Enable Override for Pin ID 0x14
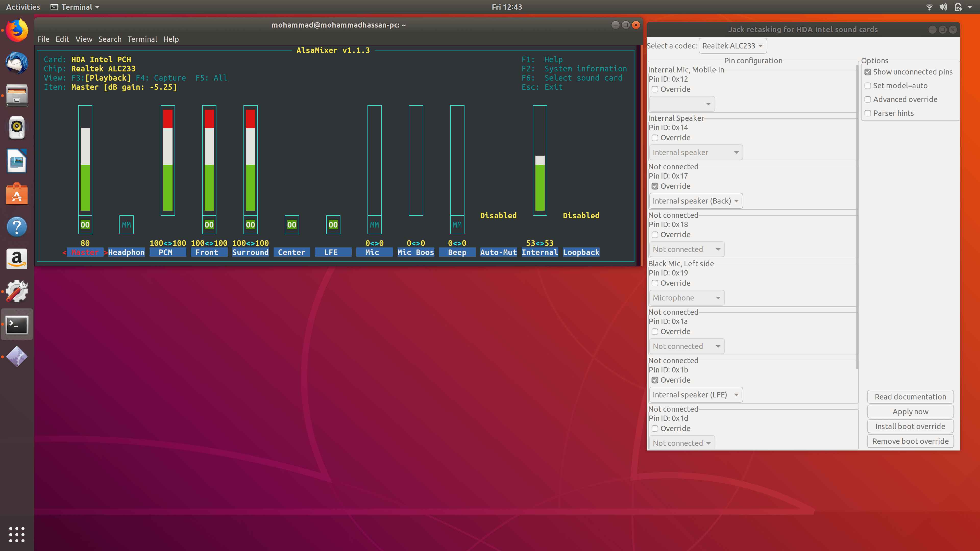 (655, 138)
